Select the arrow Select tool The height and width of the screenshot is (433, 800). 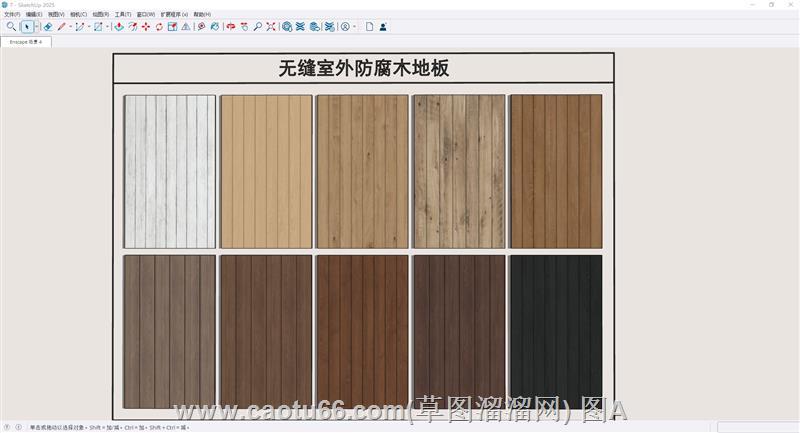tap(27, 27)
